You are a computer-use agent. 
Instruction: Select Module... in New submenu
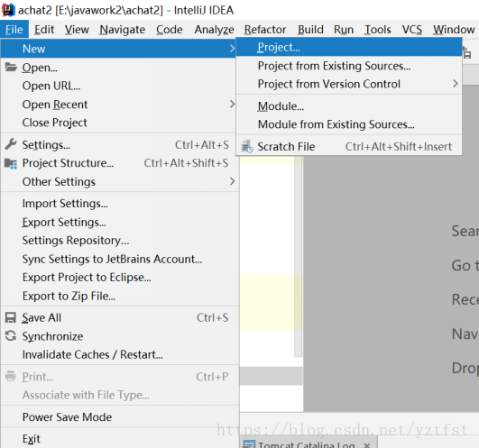coord(349,106)
